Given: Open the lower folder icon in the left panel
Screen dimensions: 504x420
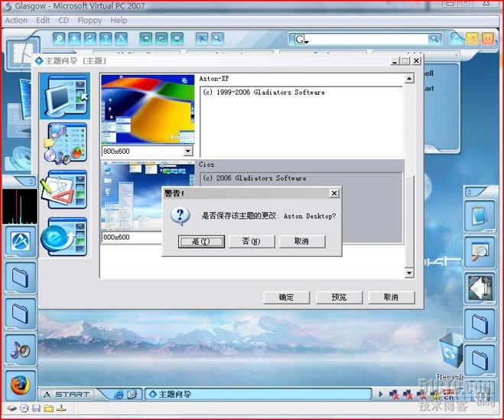Looking at the screenshot, I should [x=20, y=314].
